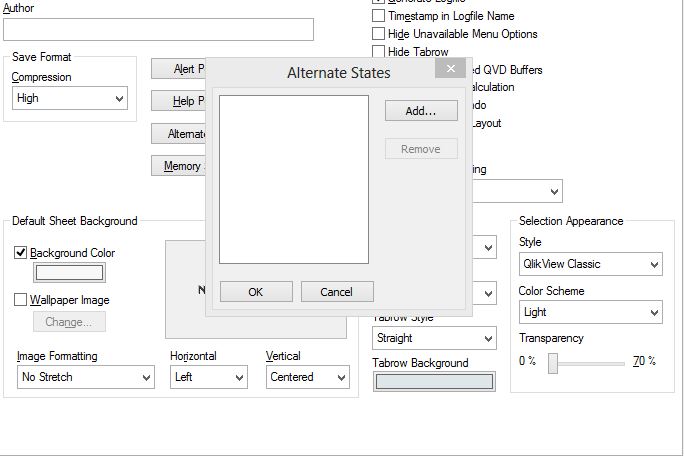Toggle the Background Color checkbox
Viewport: 684px width, 456px height.
21,253
